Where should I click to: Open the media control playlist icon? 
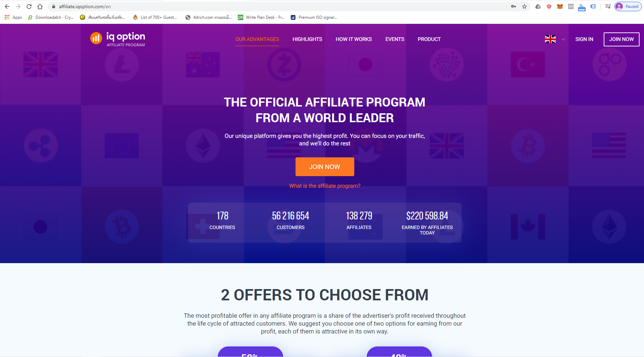click(x=608, y=6)
